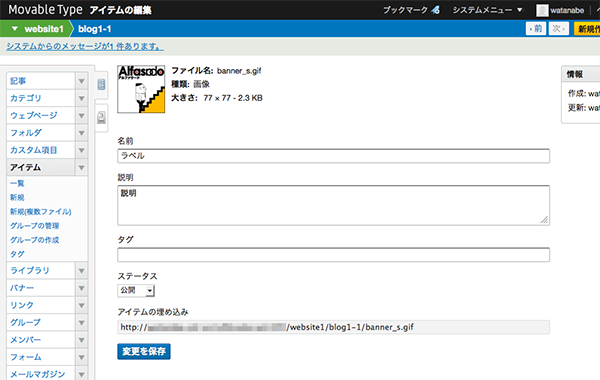Collapse the アイテム menu arrow
The image size is (600, 380).
click(x=81, y=168)
